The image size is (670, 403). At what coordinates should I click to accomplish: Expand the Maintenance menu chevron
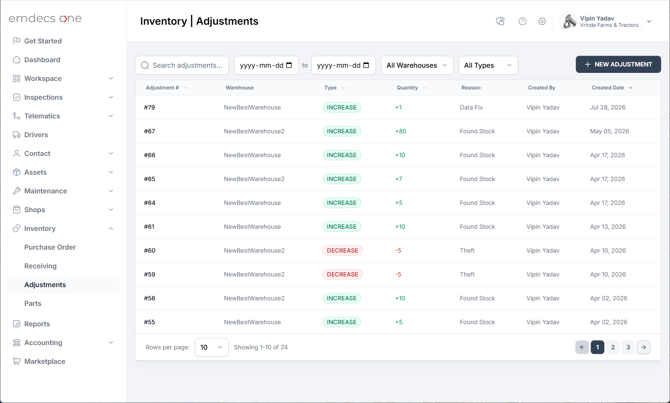[x=111, y=191]
